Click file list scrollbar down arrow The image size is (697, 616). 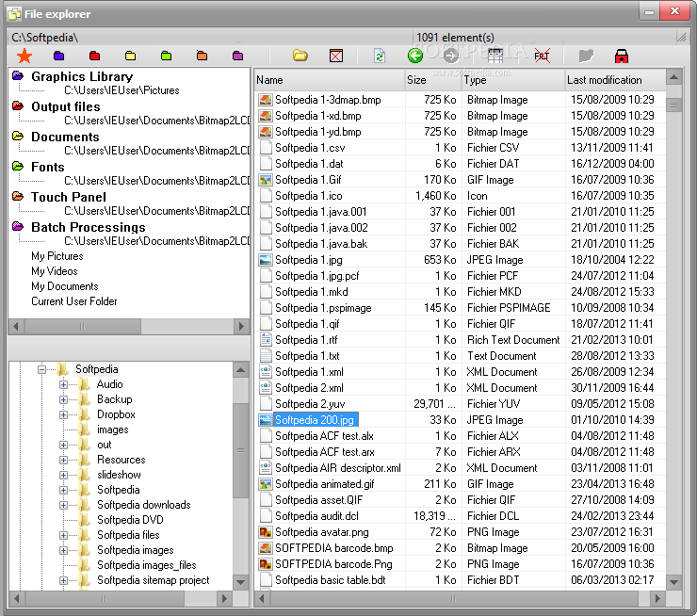click(x=673, y=582)
